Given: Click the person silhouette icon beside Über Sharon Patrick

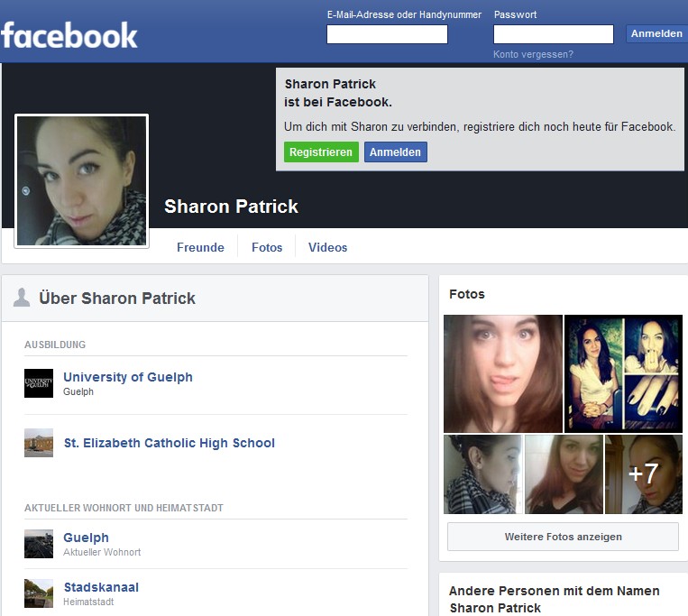Looking at the screenshot, I should [x=22, y=298].
